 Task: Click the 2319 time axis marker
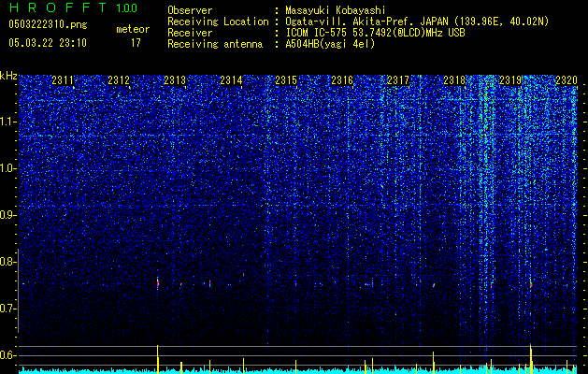click(x=510, y=79)
